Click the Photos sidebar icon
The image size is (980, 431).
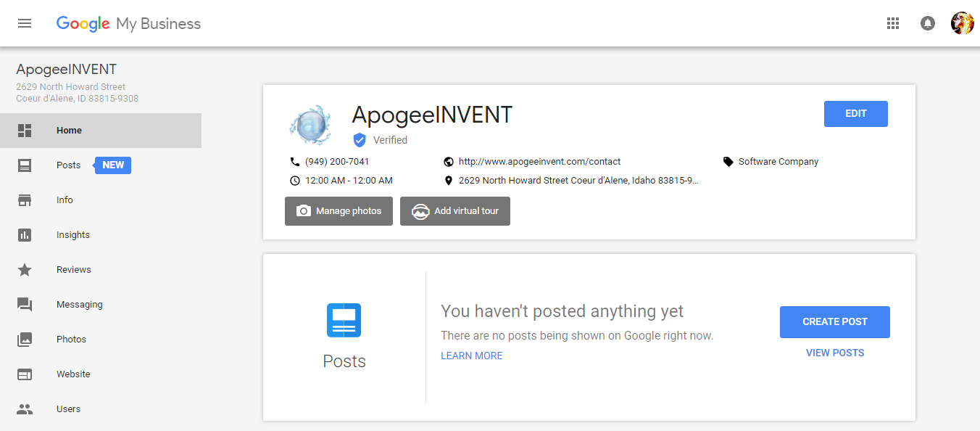click(25, 340)
